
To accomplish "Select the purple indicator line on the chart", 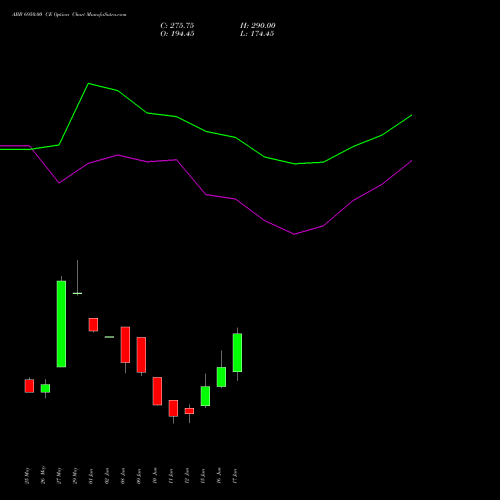I will click(x=206, y=194).
